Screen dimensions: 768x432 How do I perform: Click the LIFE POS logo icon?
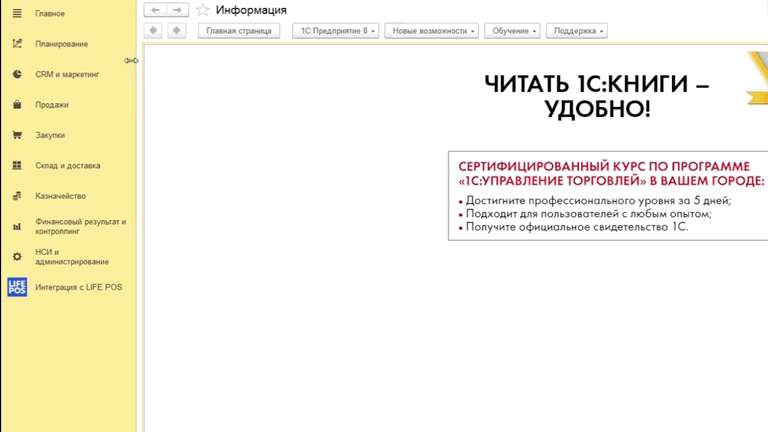click(17, 287)
